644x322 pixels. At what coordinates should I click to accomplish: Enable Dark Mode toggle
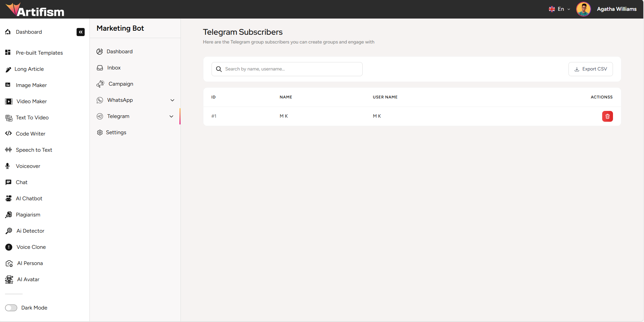click(11, 308)
